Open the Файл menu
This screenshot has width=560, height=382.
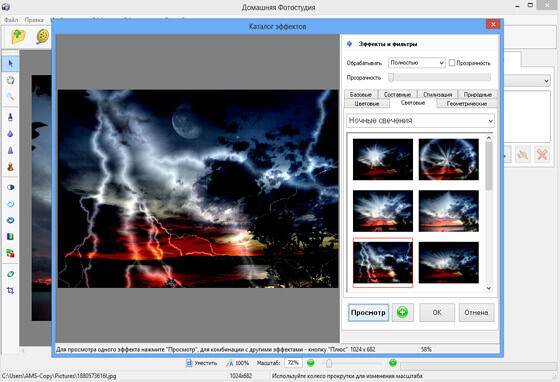click(x=11, y=20)
